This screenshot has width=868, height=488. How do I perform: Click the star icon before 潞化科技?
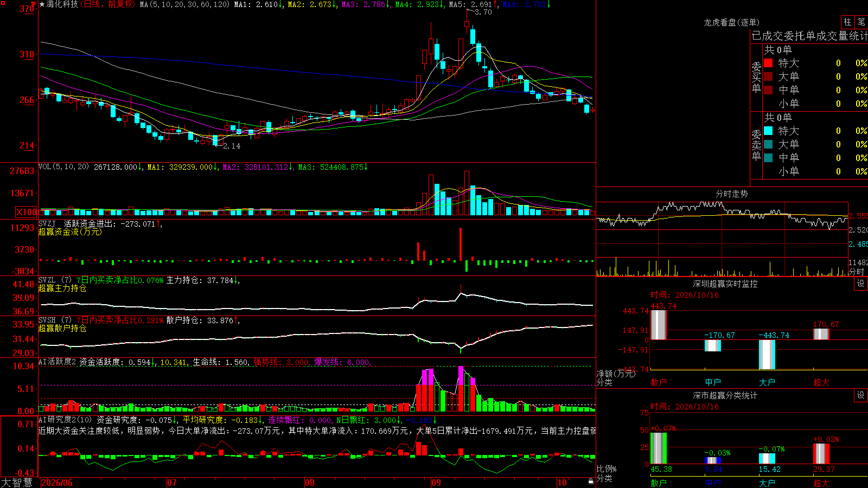coord(42,4)
